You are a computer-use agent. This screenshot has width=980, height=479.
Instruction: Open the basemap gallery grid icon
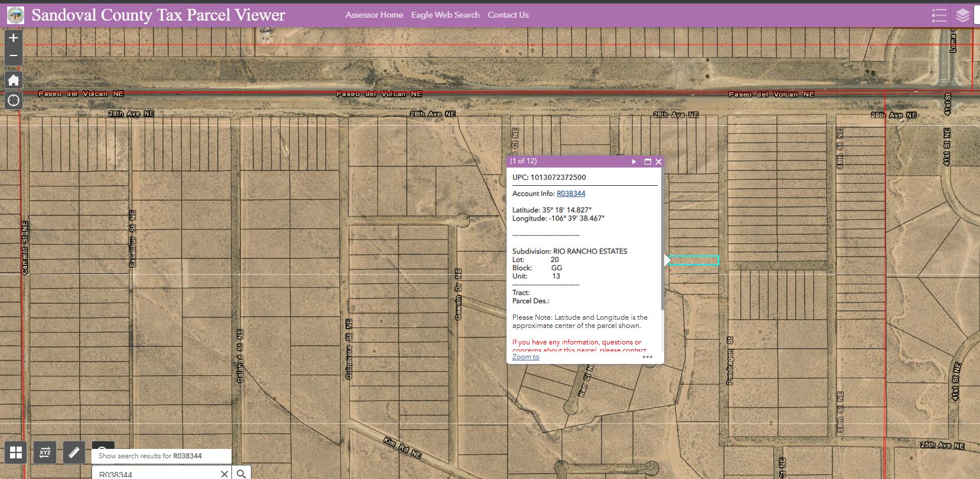click(16, 452)
